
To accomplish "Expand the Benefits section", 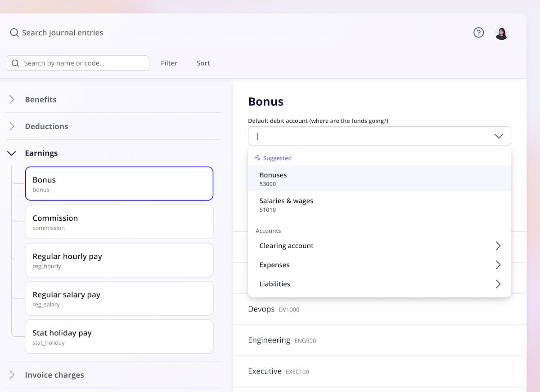I will (12, 99).
